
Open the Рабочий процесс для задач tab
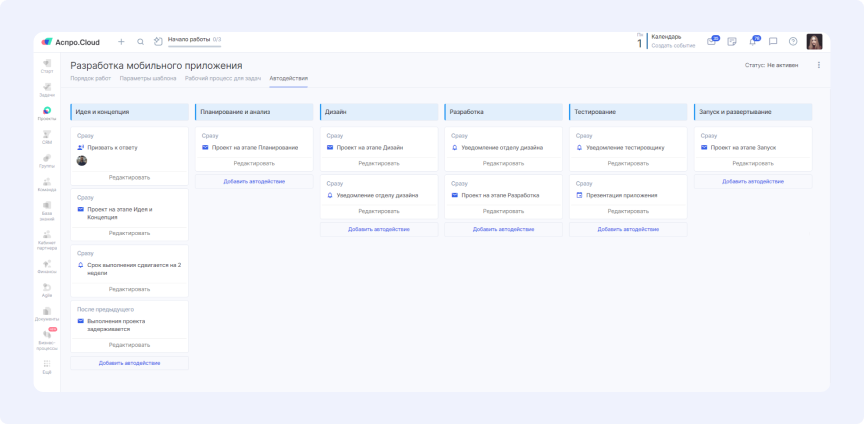pyautogui.click(x=223, y=78)
